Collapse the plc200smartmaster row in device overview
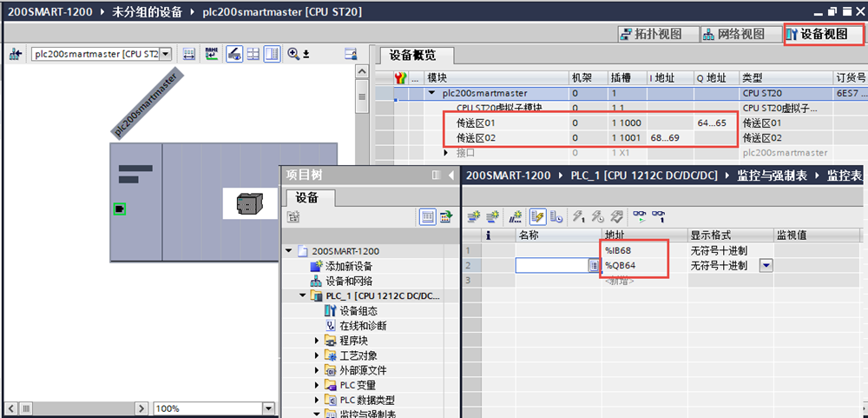This screenshot has width=868, height=418. point(432,93)
